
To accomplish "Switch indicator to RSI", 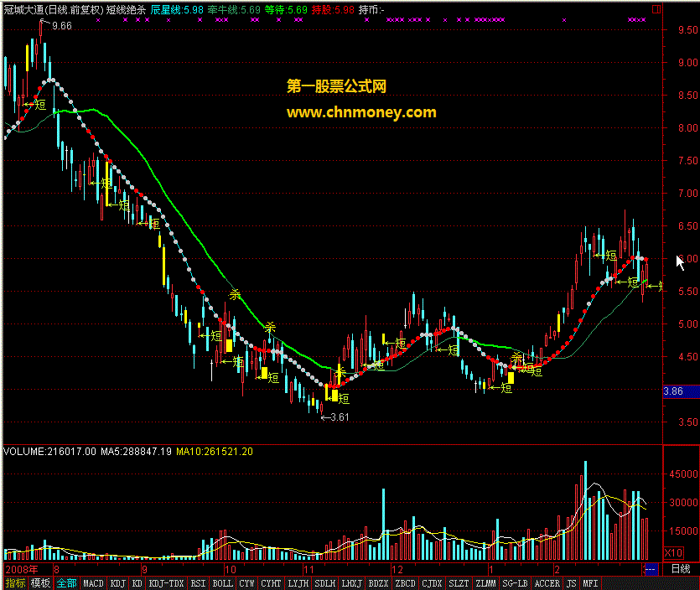I will pyautogui.click(x=198, y=583).
